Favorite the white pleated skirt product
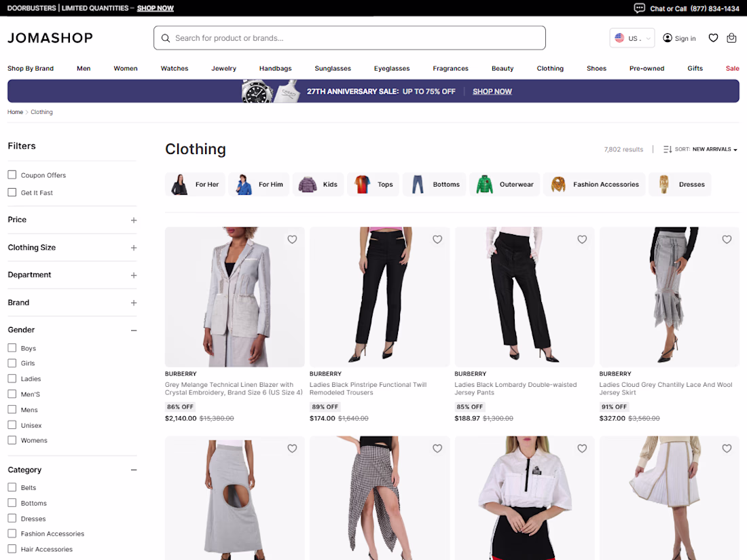 [727, 449]
